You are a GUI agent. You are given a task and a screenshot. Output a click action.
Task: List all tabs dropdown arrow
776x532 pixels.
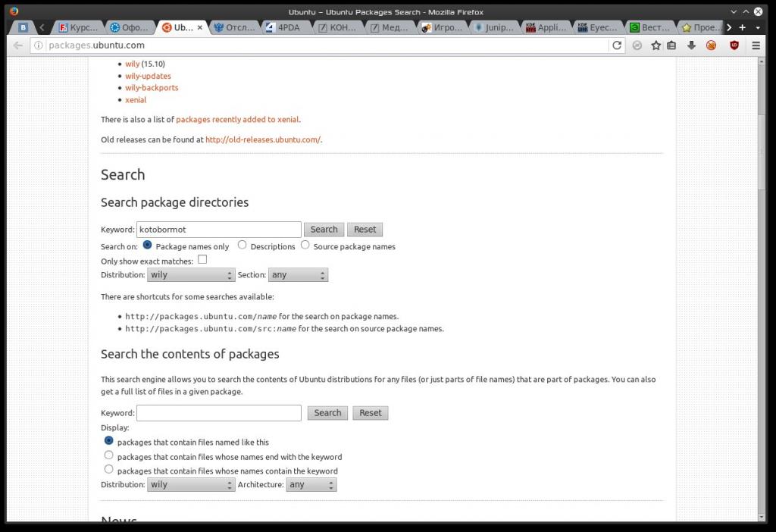tap(758, 28)
